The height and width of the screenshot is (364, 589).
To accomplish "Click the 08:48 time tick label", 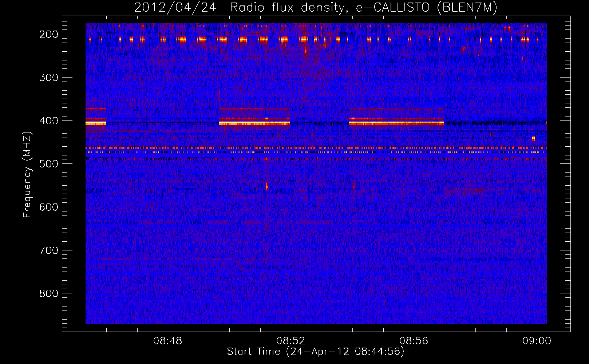I will (x=168, y=341).
